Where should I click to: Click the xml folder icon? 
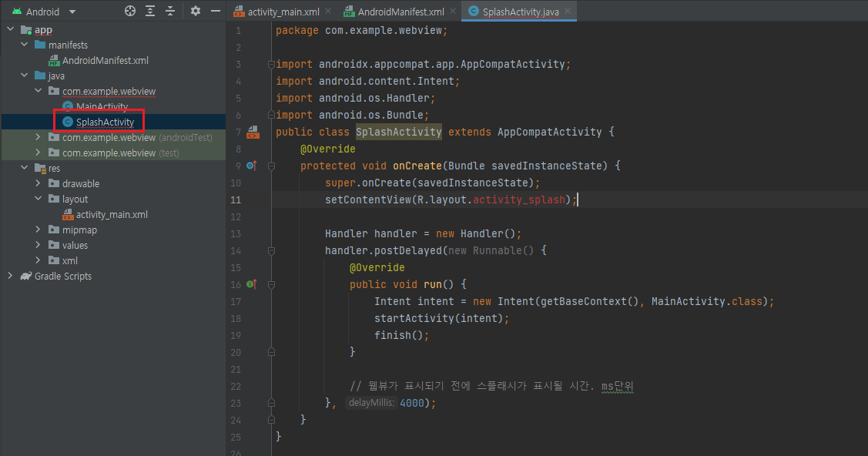(54, 260)
